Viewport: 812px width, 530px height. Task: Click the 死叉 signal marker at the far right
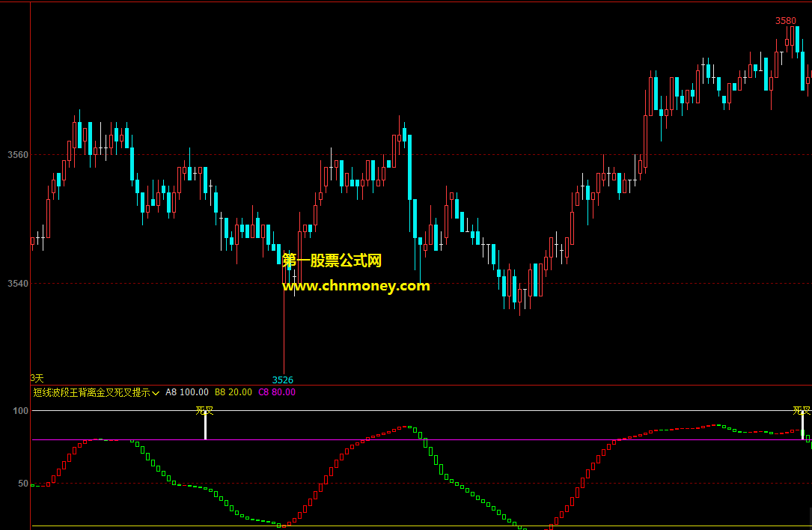[802, 412]
